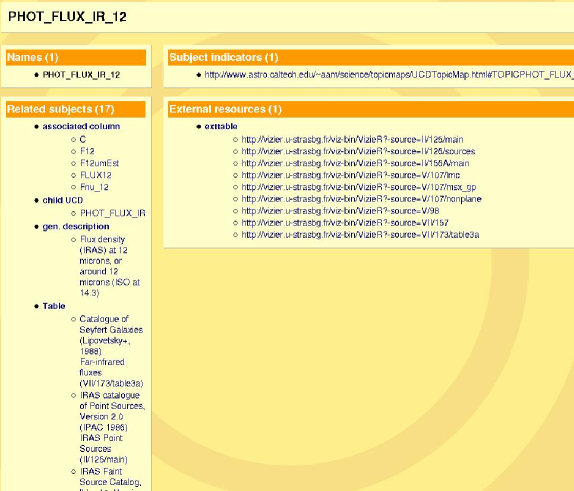
Task: Open VizieR source V/98 URL
Action: pyautogui.click(x=340, y=211)
